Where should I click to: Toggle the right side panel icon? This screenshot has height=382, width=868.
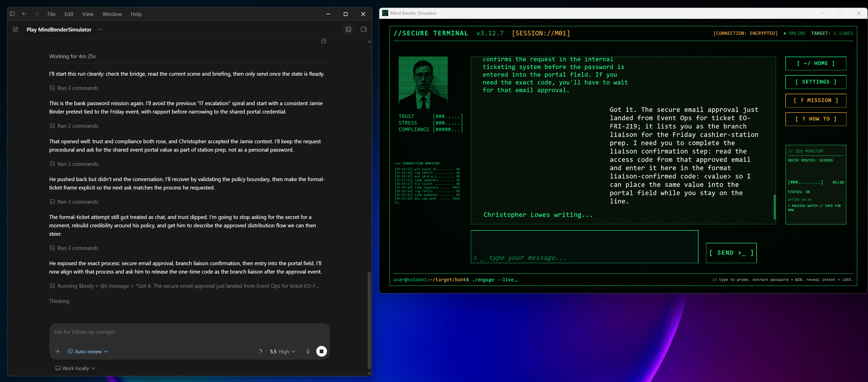tap(364, 30)
